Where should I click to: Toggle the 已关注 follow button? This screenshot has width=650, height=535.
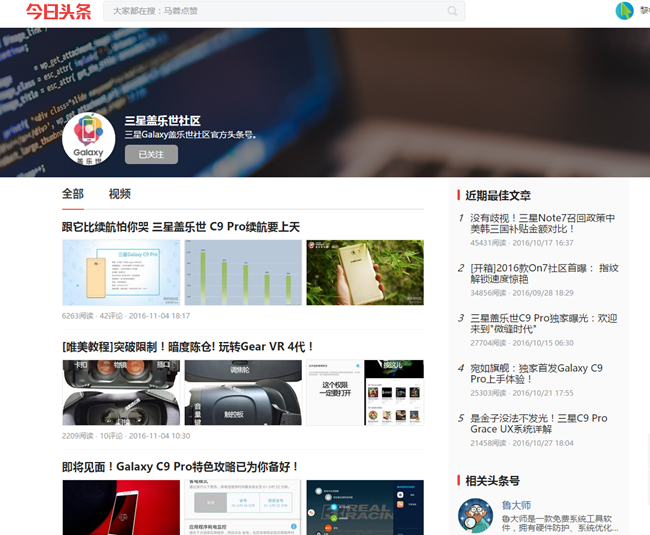coord(151,154)
